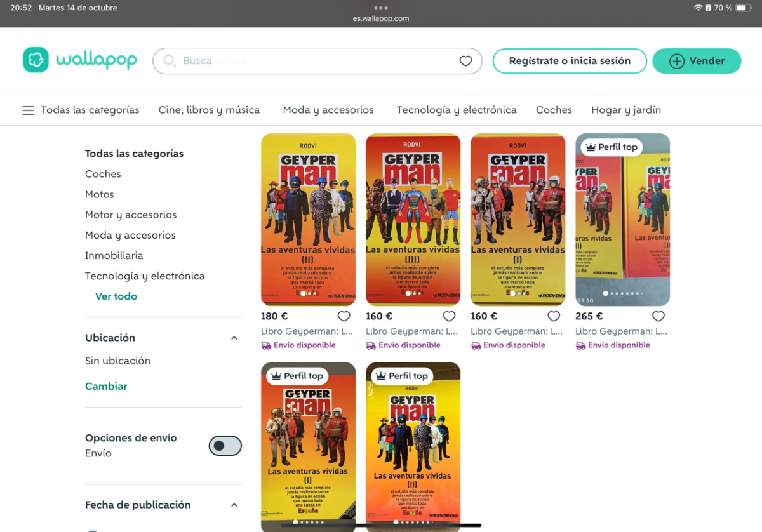Open Tecnología y electrónica in top navigation
Viewport: 762px width, 532px height.
pyautogui.click(x=456, y=110)
